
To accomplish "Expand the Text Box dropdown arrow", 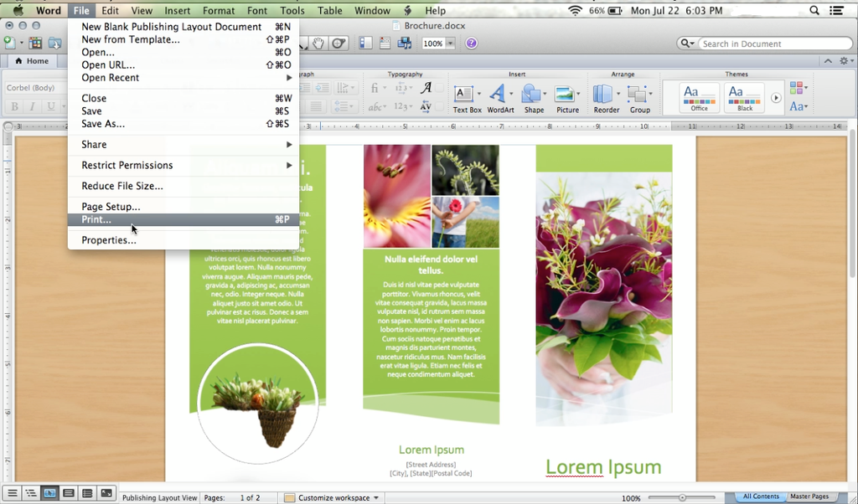I will click(x=478, y=94).
